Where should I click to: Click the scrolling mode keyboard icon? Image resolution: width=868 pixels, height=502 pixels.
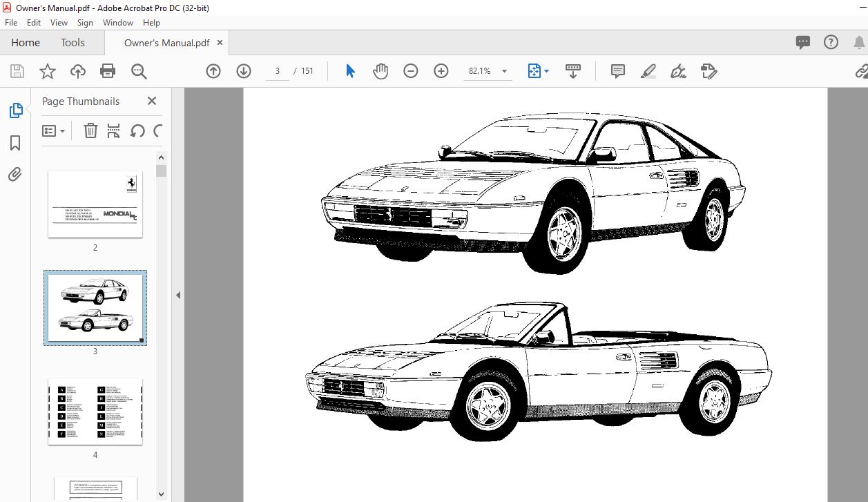coord(573,71)
